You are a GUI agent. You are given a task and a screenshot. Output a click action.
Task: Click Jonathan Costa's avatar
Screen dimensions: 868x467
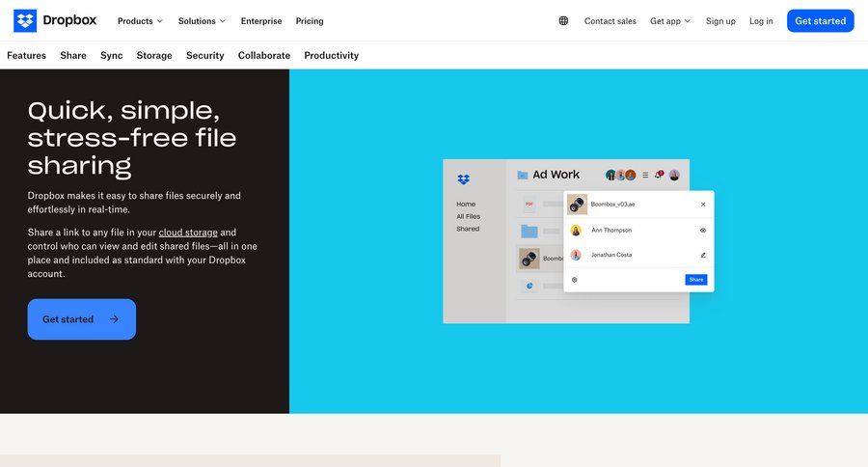point(576,255)
